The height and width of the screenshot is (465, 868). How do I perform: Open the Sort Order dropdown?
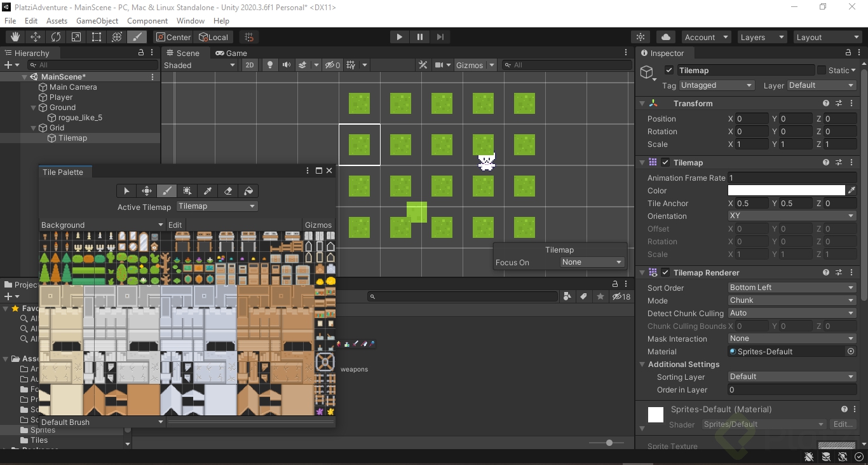(792, 288)
